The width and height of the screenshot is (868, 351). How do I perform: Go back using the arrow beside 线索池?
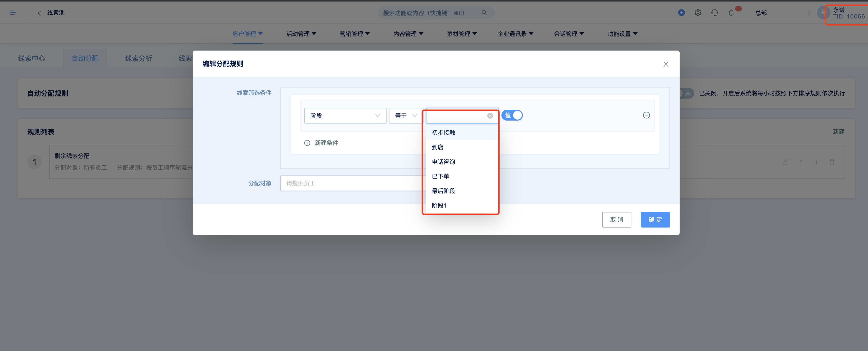[39, 13]
